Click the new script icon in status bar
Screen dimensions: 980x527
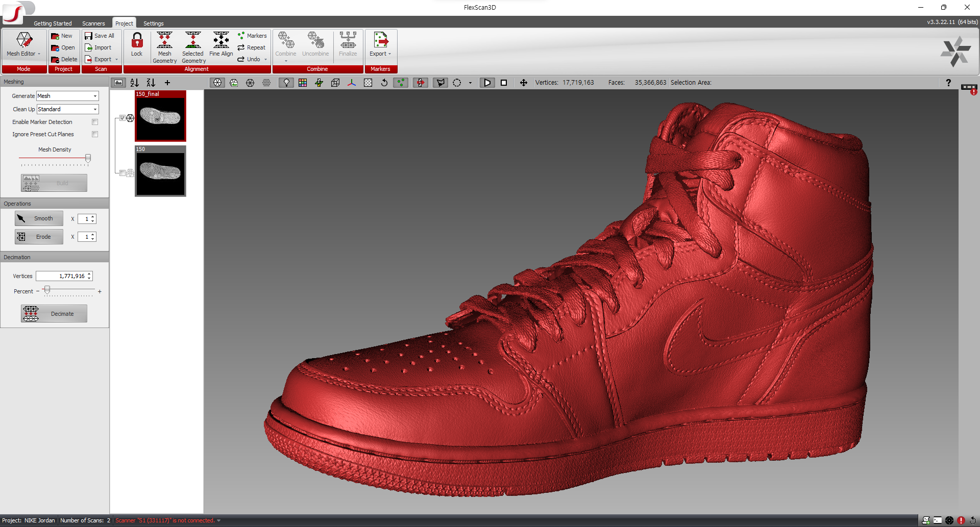926,520
